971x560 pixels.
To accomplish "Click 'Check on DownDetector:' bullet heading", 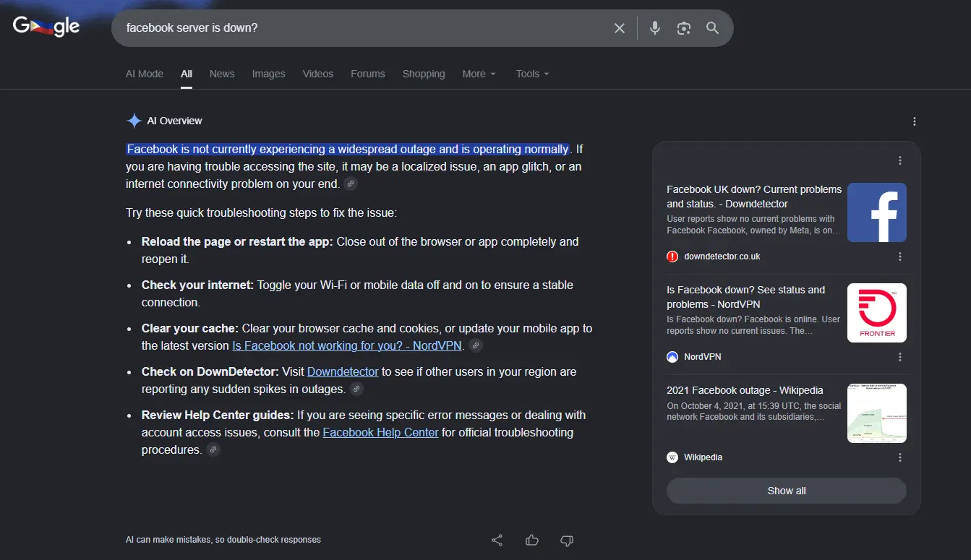I will click(210, 372).
